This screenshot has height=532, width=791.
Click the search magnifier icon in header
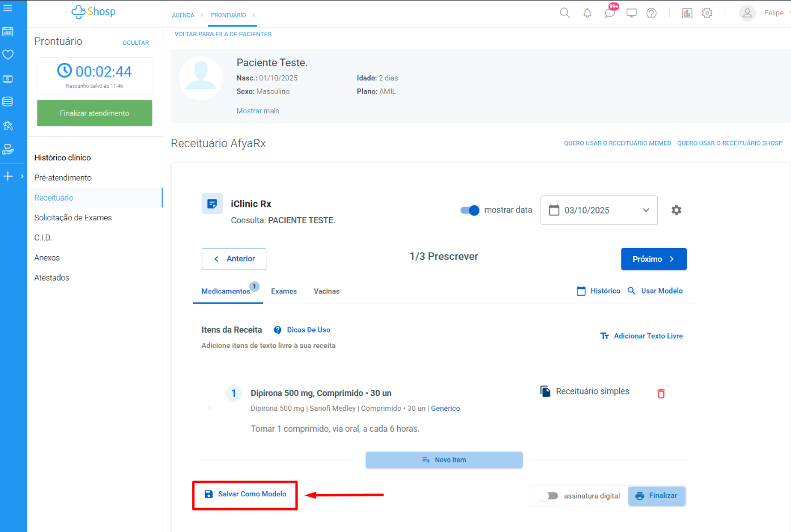coord(564,13)
